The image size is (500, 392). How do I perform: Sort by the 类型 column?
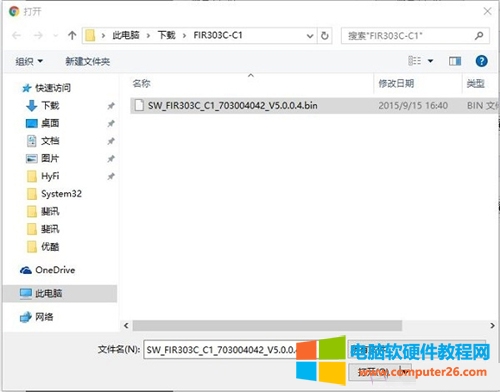click(x=475, y=83)
